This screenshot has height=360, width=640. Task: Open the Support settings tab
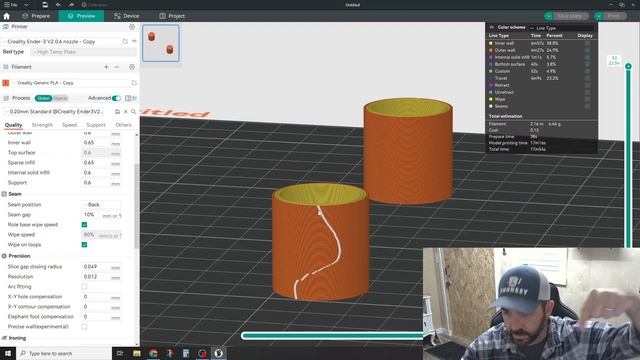point(96,125)
